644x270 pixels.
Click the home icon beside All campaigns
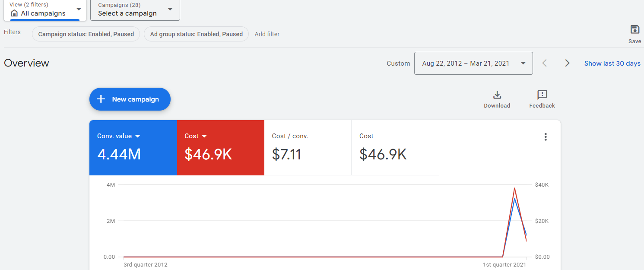coord(15,13)
